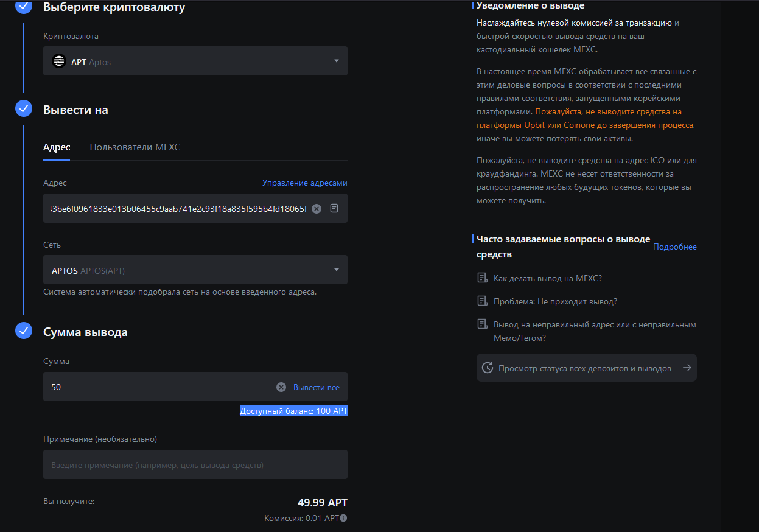Click document icon beside Проблема: Не приходит

pyautogui.click(x=482, y=301)
